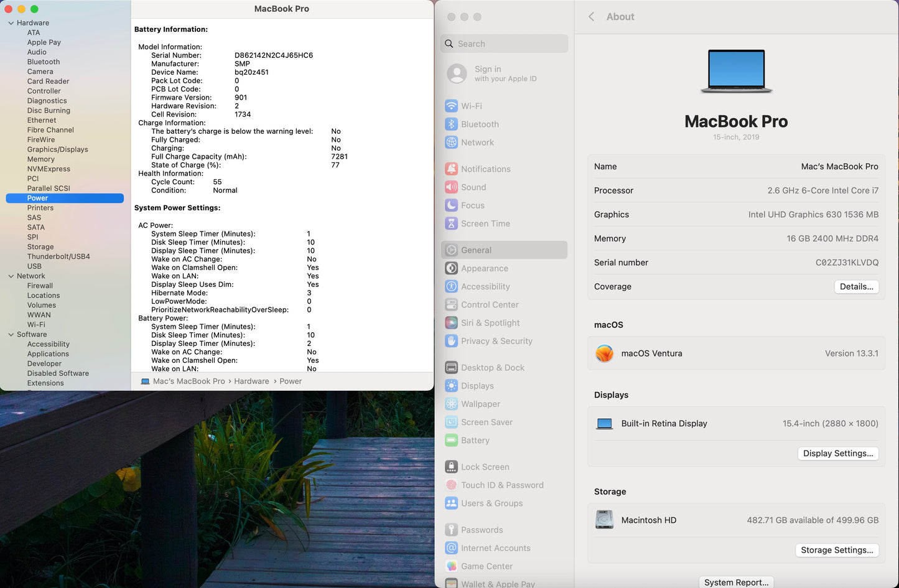Image resolution: width=899 pixels, height=588 pixels.
Task: Collapse the Hardware section
Action: 10,22
